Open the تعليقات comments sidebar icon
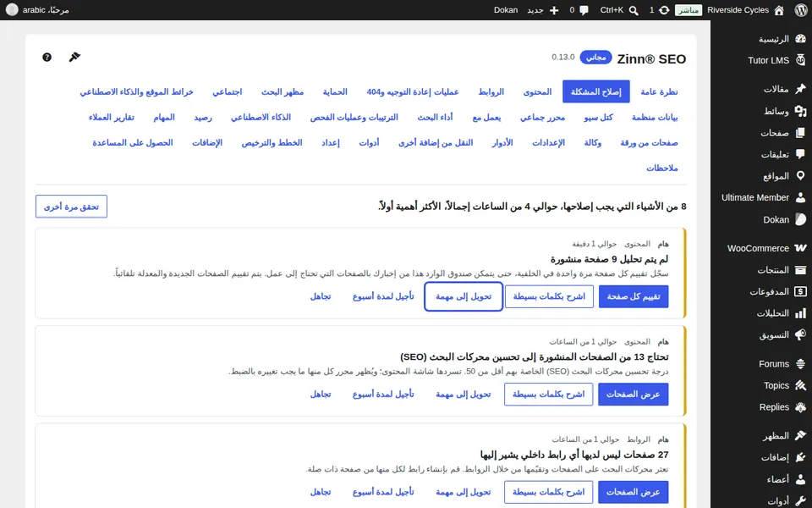This screenshot has width=812, height=508. pos(800,154)
